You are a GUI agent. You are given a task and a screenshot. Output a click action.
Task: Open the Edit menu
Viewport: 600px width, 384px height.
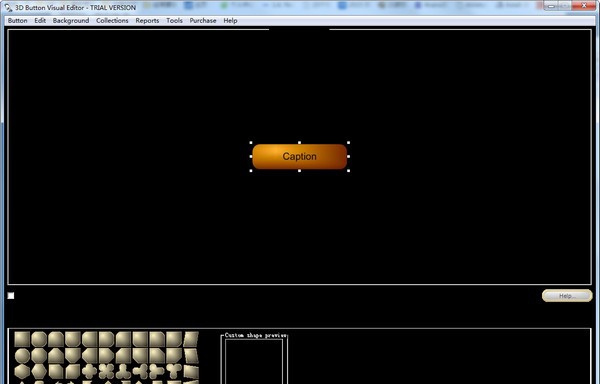click(x=40, y=21)
